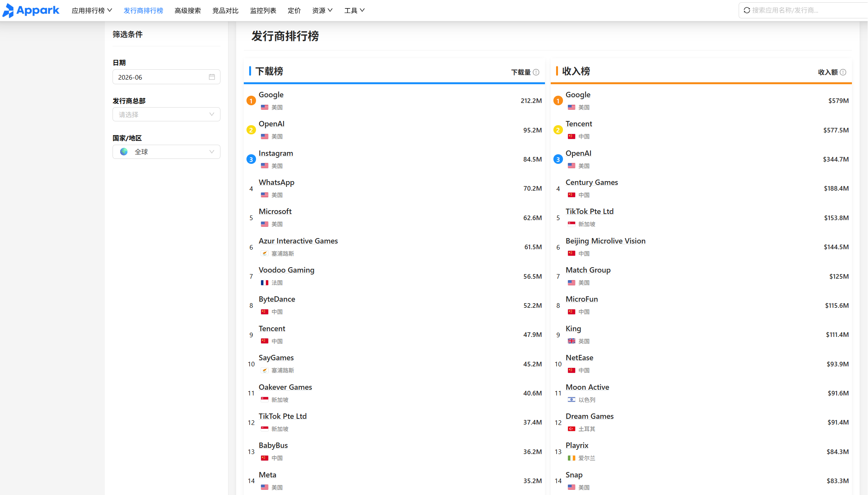Image resolution: width=868 pixels, height=495 pixels.
Task: Open 高级搜索 page
Action: coord(188,10)
